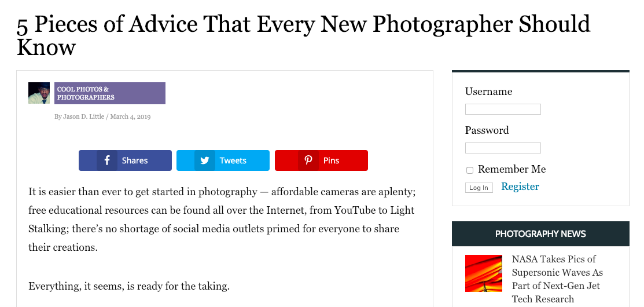Image resolution: width=644 pixels, height=307 pixels.
Task: Toggle the Remember Me checkbox
Action: [x=470, y=170]
